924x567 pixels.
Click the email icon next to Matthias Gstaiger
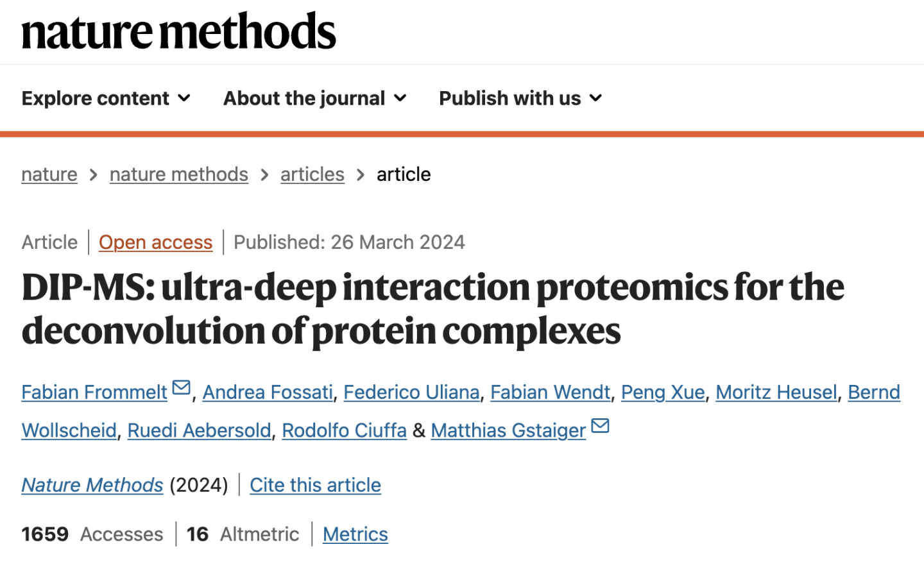[x=600, y=424]
